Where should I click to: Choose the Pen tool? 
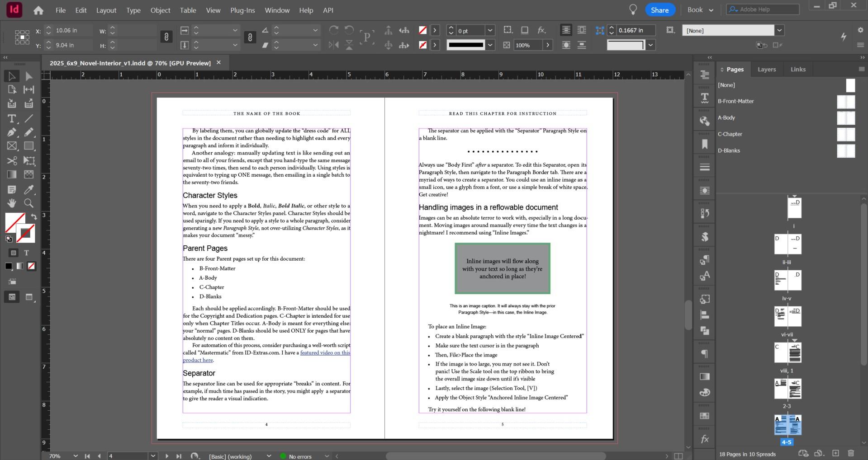point(12,132)
